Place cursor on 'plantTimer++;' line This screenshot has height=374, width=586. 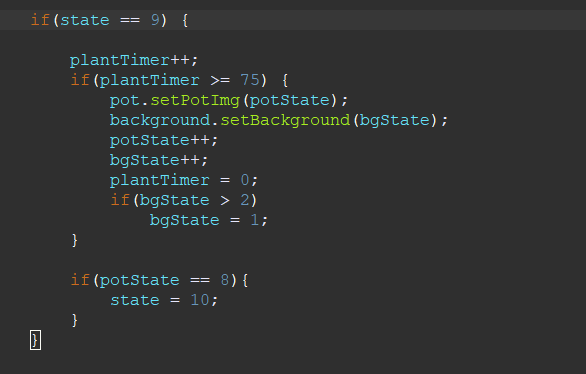click(x=134, y=60)
